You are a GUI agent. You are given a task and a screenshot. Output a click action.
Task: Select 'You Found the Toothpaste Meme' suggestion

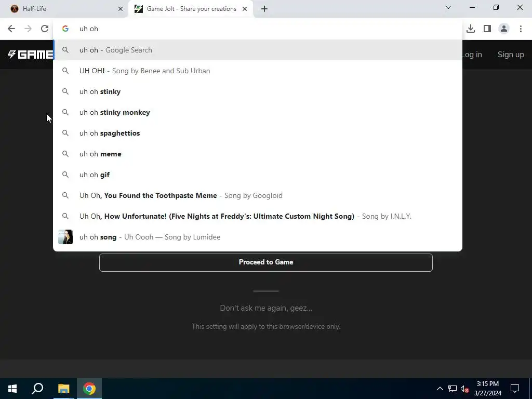tap(258, 195)
